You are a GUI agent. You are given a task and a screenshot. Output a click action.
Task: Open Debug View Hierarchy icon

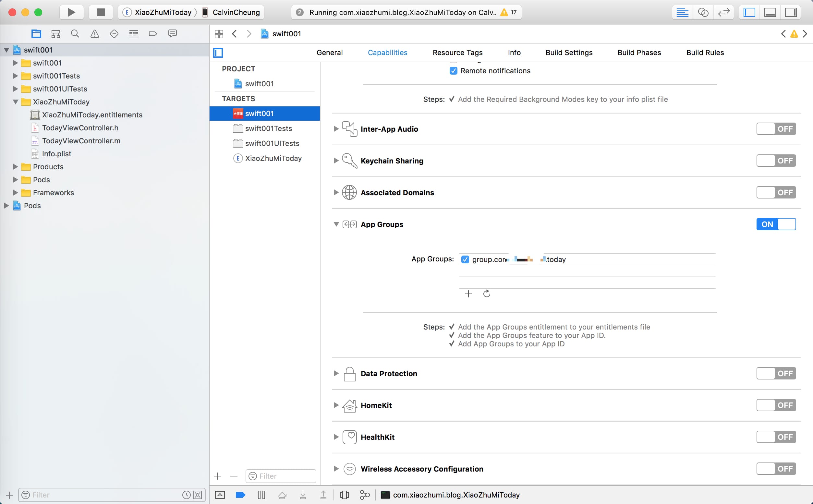point(344,495)
